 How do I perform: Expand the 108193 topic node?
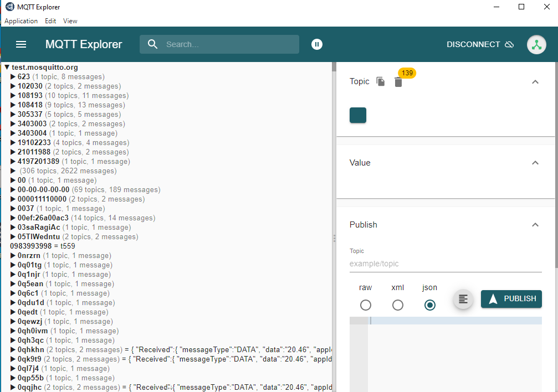click(13, 95)
